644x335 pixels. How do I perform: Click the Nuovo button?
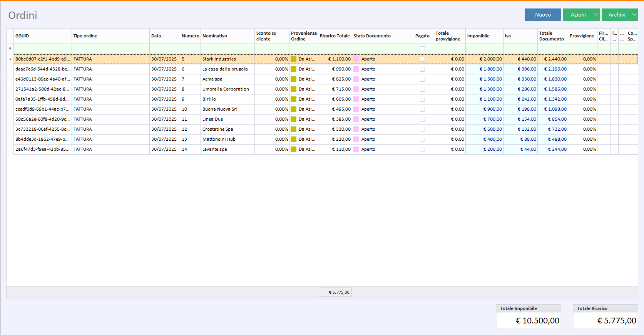point(543,15)
